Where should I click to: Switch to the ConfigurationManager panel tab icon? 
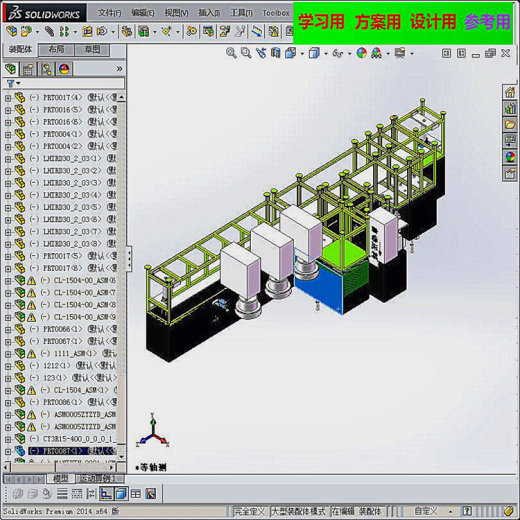tap(46, 69)
